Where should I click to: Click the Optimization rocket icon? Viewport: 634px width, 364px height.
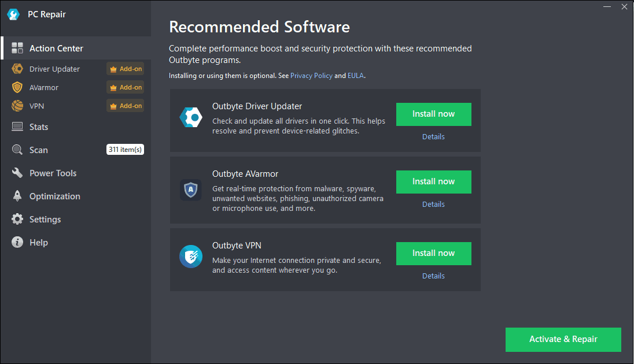coord(17,196)
